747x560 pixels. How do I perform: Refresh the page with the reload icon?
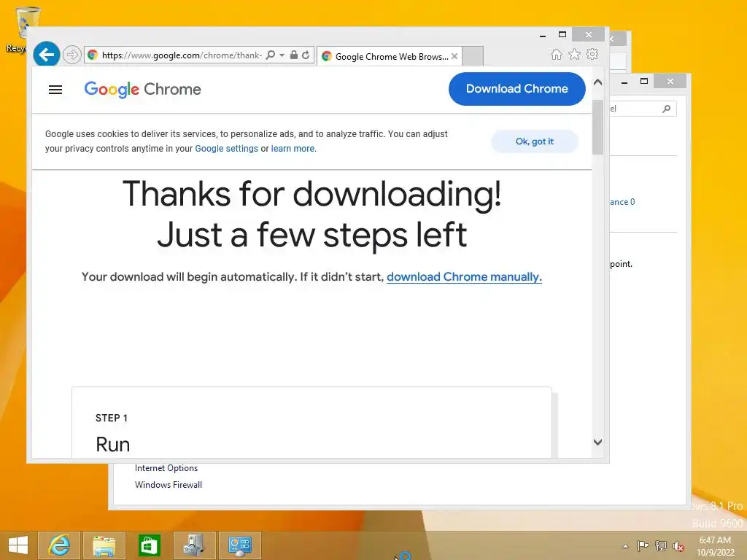[x=306, y=55]
